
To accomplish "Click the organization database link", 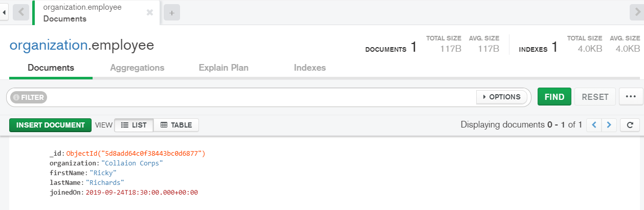I will (49, 45).
